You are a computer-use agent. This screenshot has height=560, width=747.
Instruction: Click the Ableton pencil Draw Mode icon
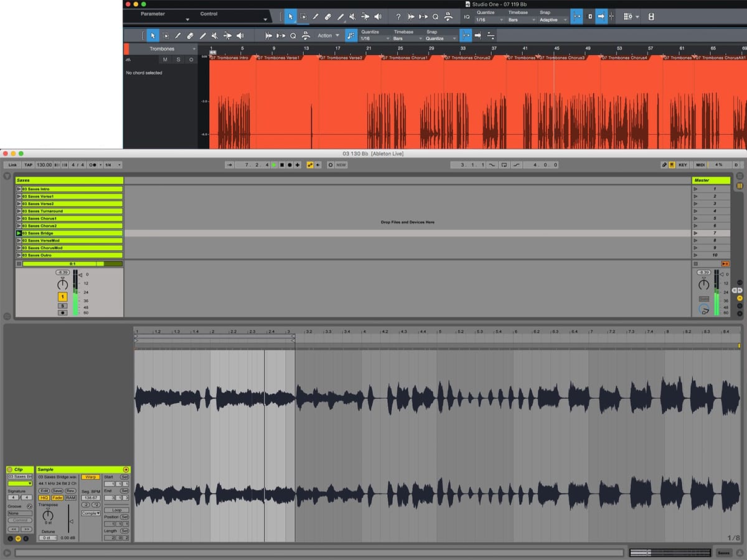click(x=664, y=165)
